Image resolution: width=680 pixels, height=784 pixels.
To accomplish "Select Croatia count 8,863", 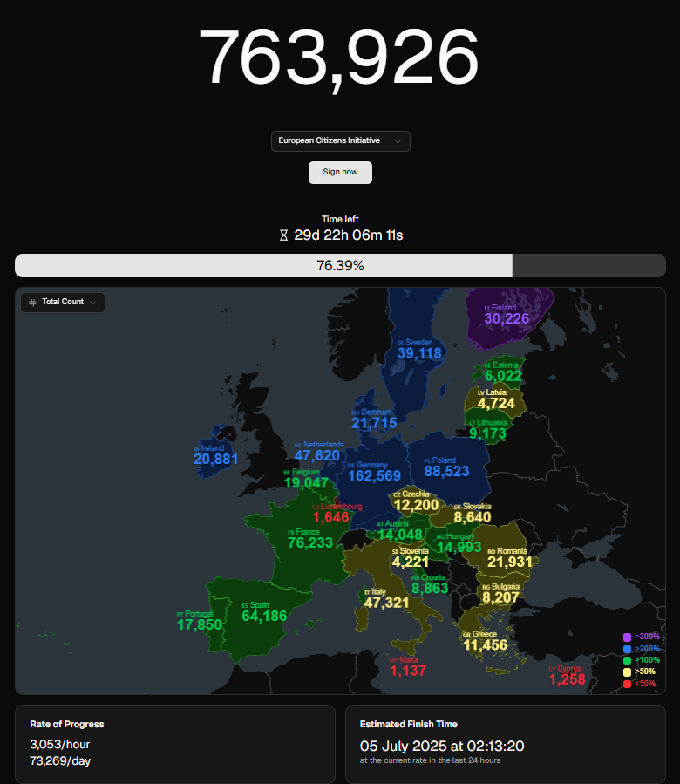I will 430,588.
